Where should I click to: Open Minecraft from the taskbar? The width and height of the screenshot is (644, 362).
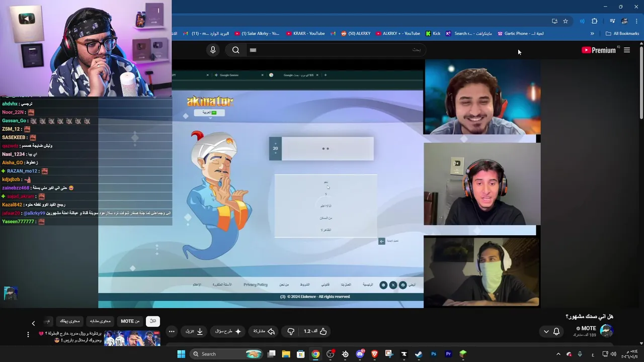tap(463, 354)
